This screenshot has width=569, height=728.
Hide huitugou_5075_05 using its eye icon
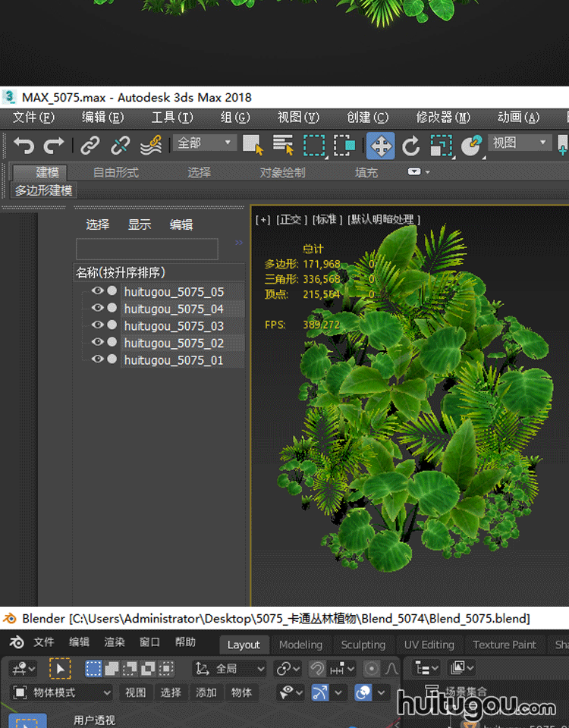click(97, 291)
